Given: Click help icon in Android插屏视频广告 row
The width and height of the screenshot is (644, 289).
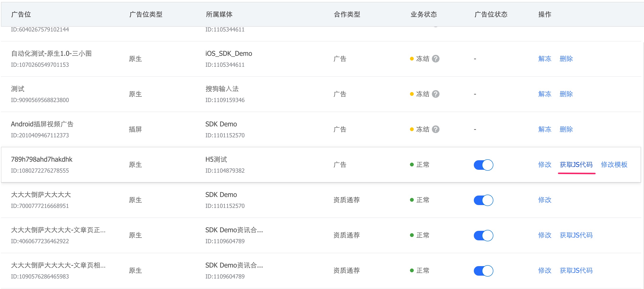Looking at the screenshot, I should (x=435, y=129).
